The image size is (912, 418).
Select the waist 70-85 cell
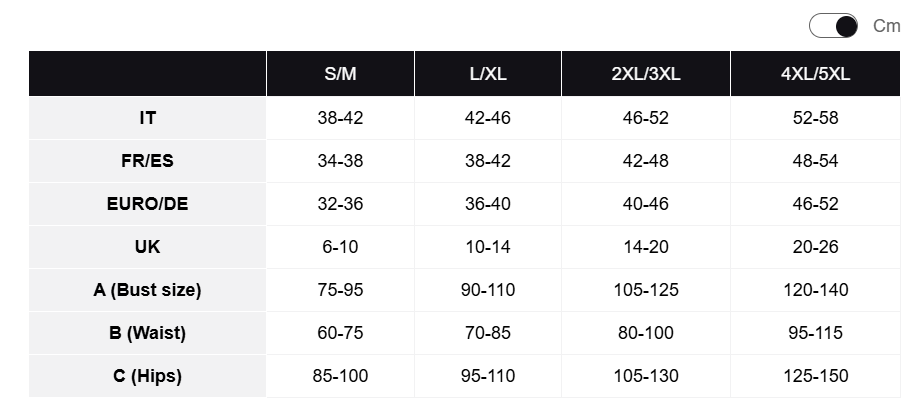click(488, 333)
